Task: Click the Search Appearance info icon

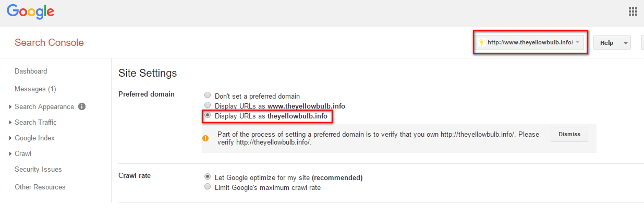Action: [x=82, y=106]
